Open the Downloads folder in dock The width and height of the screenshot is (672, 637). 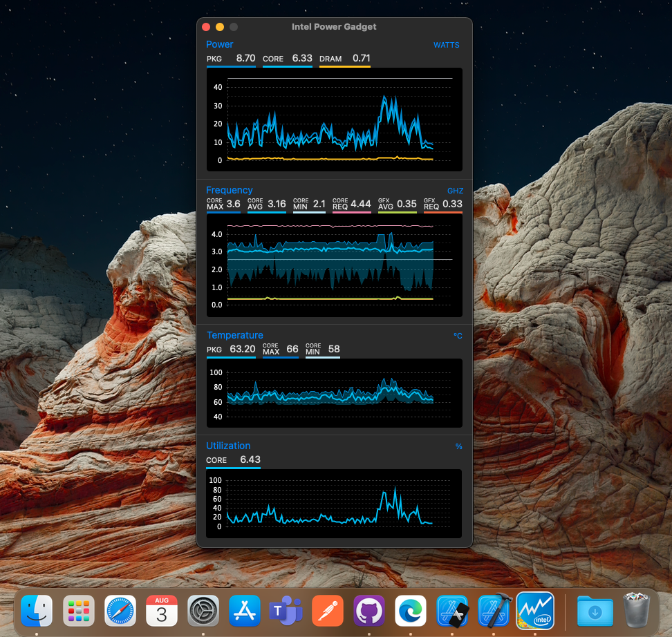(x=595, y=611)
